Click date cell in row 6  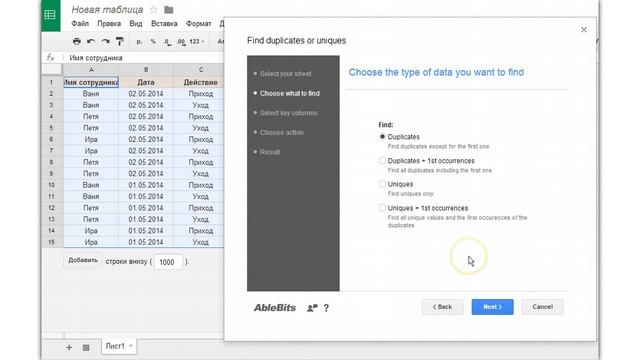click(x=146, y=140)
